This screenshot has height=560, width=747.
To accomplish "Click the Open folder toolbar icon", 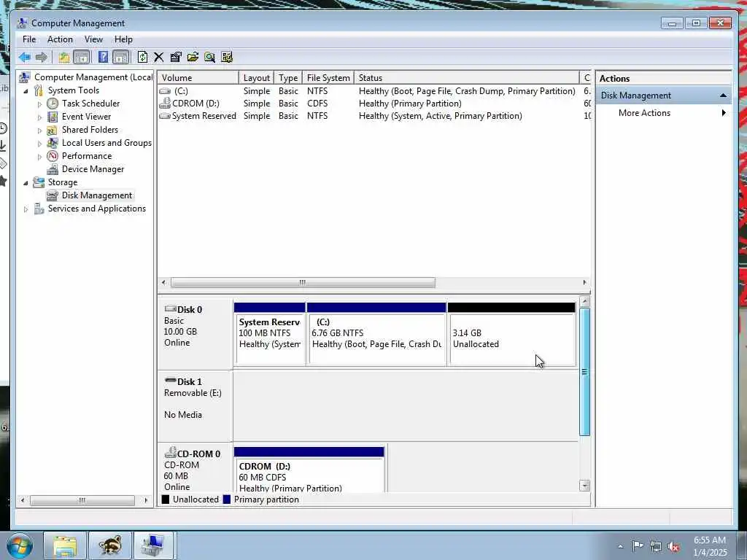I will (x=193, y=58).
